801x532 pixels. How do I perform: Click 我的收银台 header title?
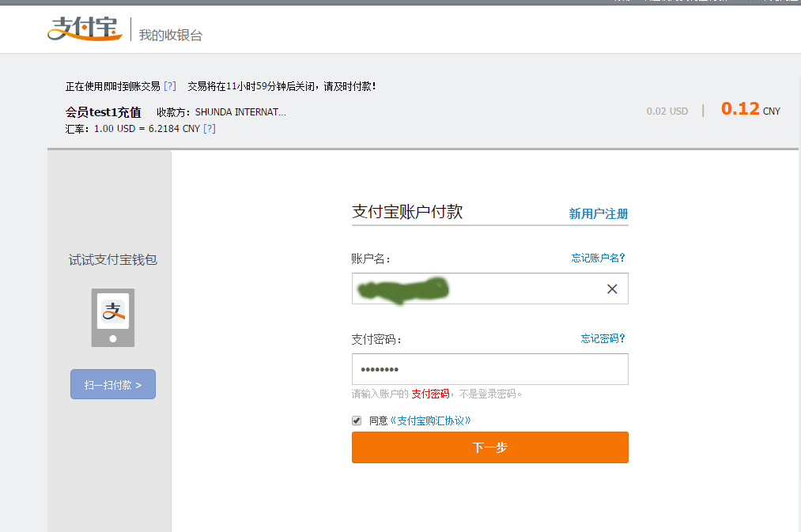[171, 35]
